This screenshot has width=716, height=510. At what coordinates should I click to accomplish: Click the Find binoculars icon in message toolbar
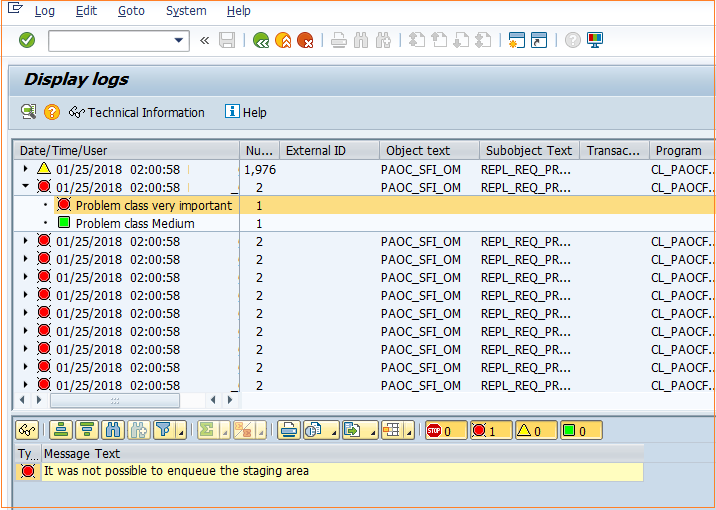pyautogui.click(x=113, y=430)
